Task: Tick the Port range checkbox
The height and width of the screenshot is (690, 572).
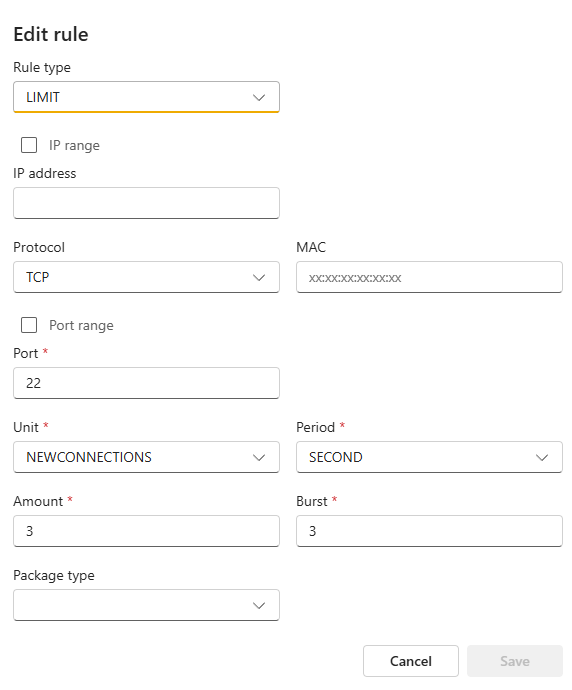Action: [29, 325]
